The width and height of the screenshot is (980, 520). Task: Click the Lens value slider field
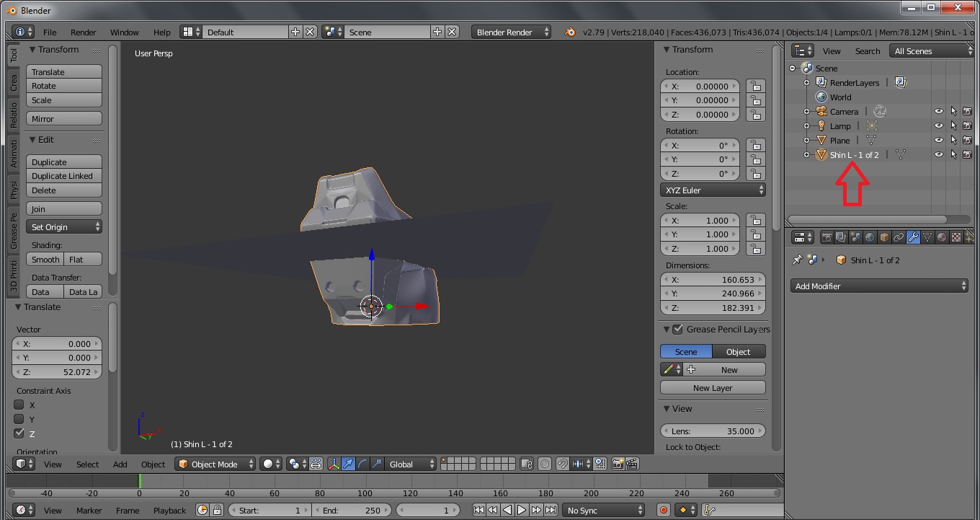coord(713,431)
